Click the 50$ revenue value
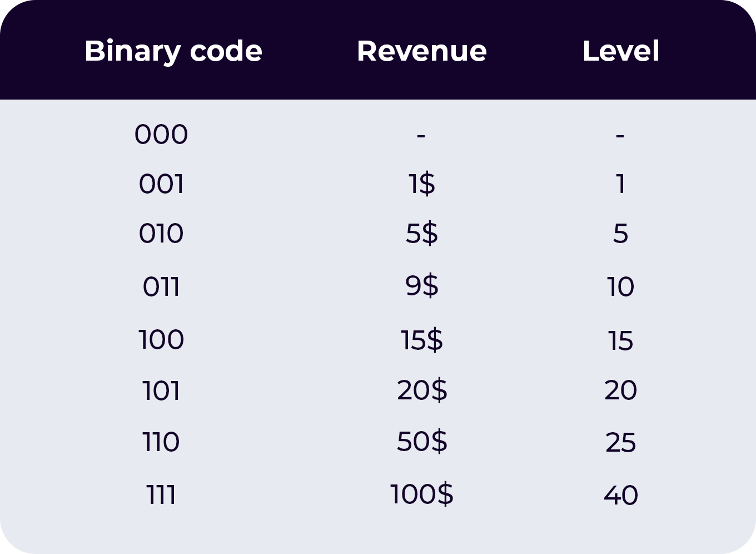756x554 pixels. pyautogui.click(x=422, y=442)
